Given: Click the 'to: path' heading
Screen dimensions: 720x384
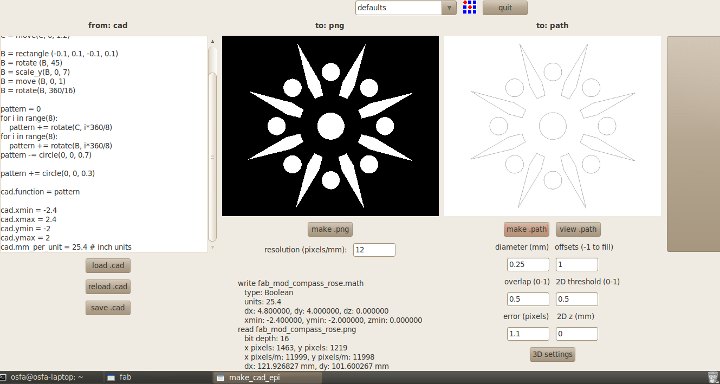Looking at the screenshot, I should (552, 25).
